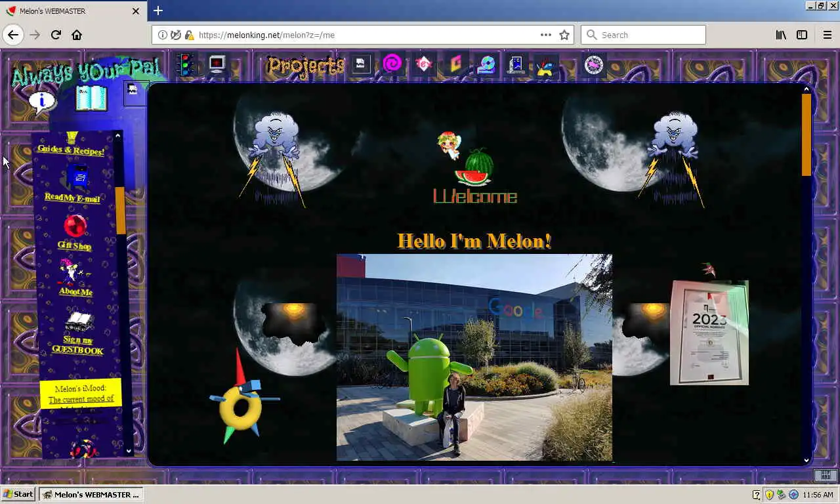840x504 pixels.
Task: Open the blue computer tower project icon
Action: 516,64
